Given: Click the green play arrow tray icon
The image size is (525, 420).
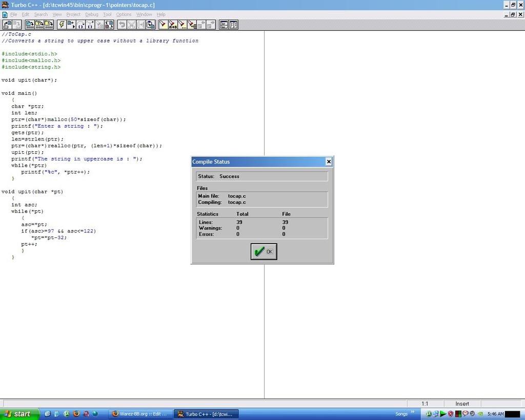Looking at the screenshot, I should pyautogui.click(x=442, y=414).
